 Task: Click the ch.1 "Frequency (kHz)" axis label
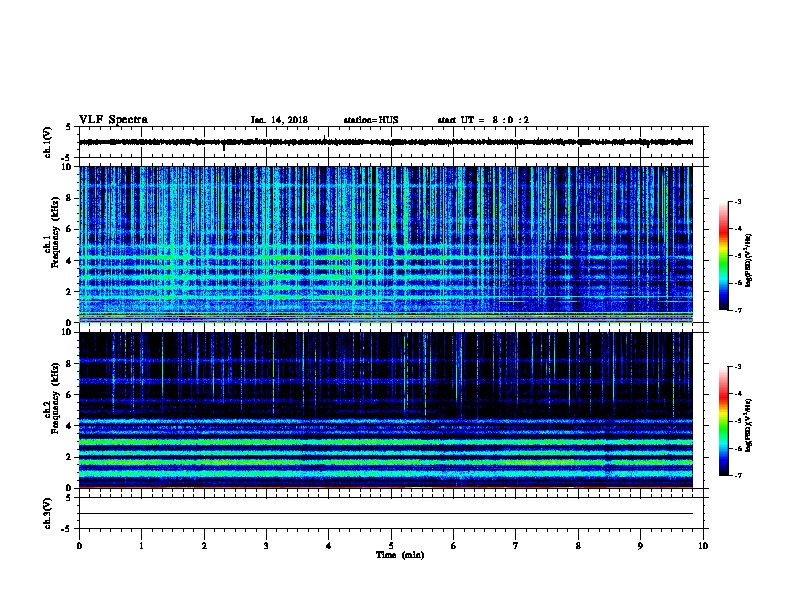point(55,233)
